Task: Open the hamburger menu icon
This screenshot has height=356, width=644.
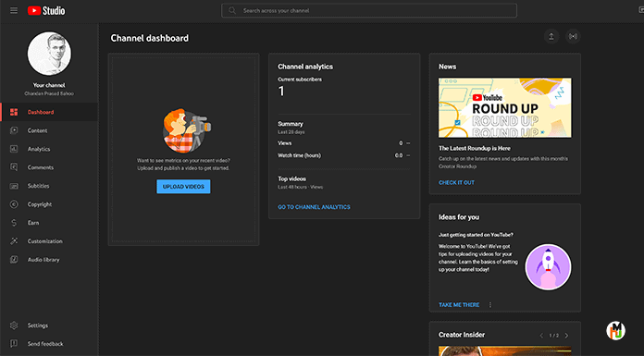Action: tap(14, 11)
